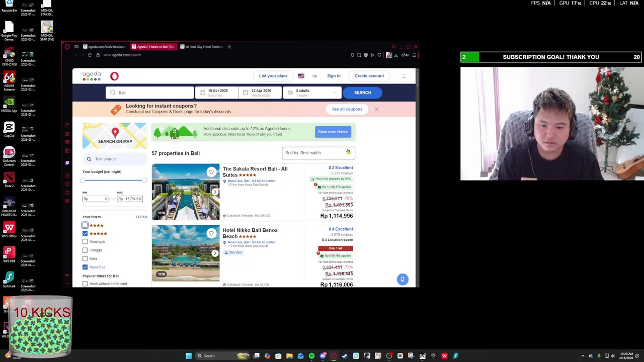The width and height of the screenshot is (644, 362).
Task: Check the Kuta area filter
Action: click(85, 258)
